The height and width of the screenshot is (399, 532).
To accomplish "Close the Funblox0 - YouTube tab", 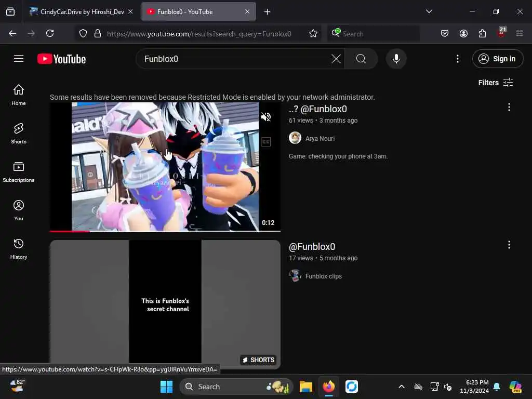I will pyautogui.click(x=247, y=11).
